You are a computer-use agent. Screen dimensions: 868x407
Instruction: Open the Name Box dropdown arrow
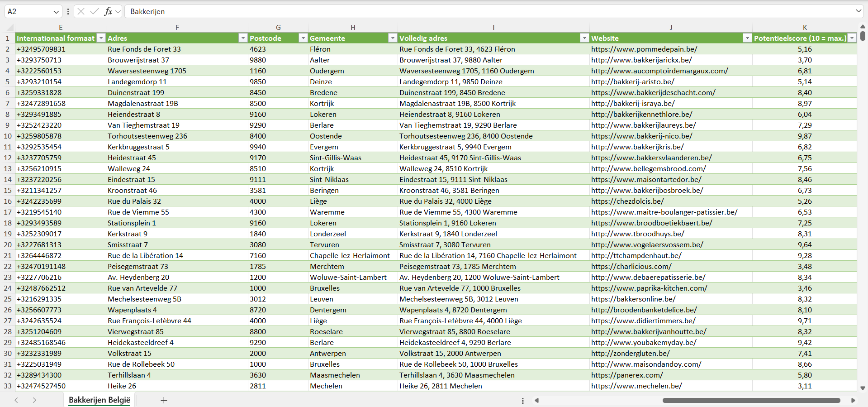pyautogui.click(x=56, y=12)
